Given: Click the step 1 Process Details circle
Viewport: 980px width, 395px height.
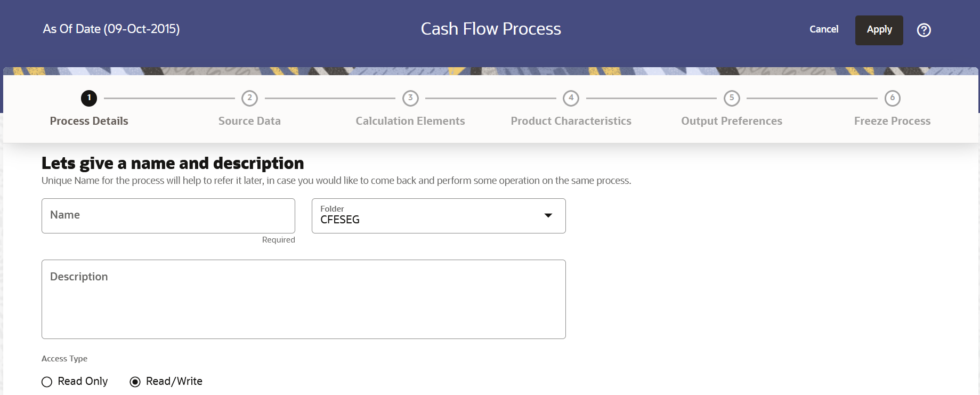Looking at the screenshot, I should pyautogui.click(x=88, y=98).
